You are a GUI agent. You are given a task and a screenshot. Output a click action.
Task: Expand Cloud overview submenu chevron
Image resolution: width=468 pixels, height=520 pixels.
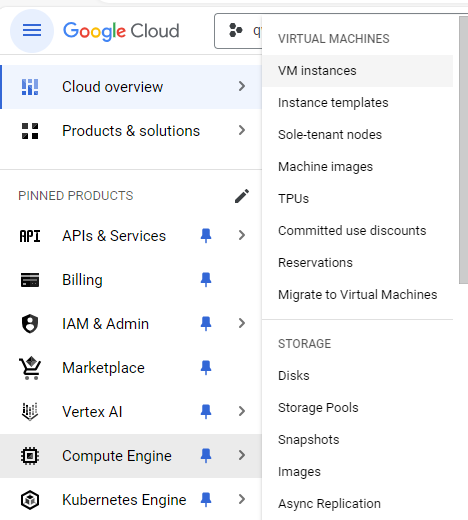(x=242, y=86)
